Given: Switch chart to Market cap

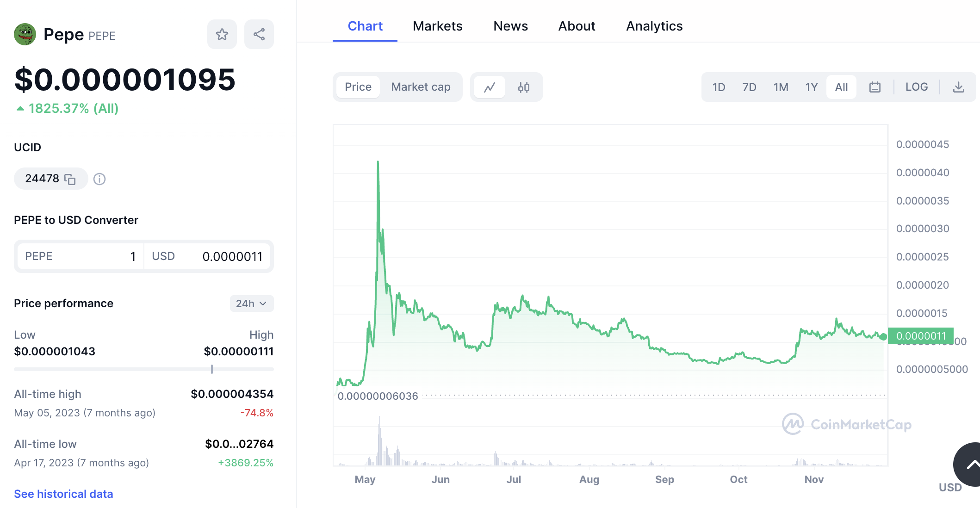Looking at the screenshot, I should [421, 87].
